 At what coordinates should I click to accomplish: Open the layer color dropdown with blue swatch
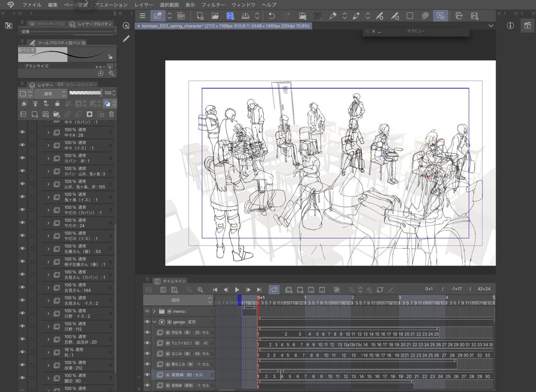[110, 103]
